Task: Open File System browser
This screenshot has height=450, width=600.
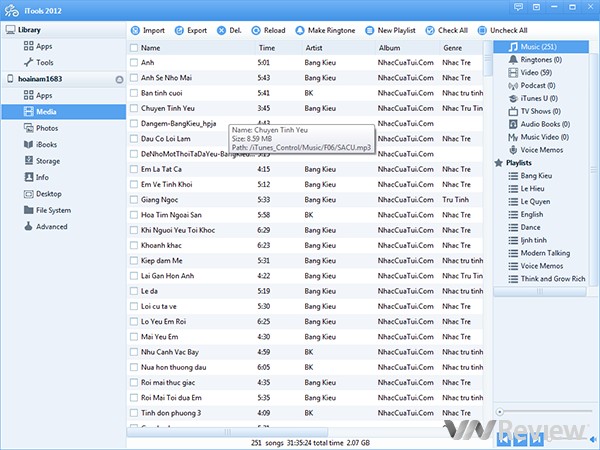Action: 47,210
